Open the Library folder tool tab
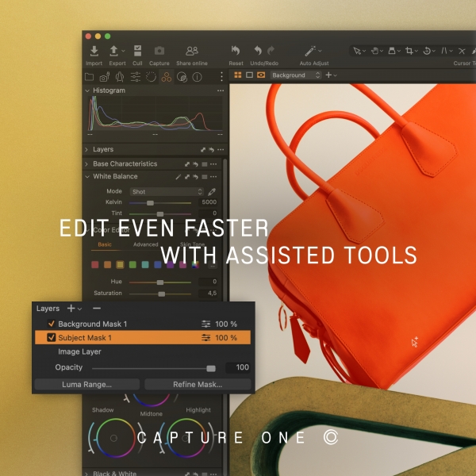The image size is (476, 476). 89,77
